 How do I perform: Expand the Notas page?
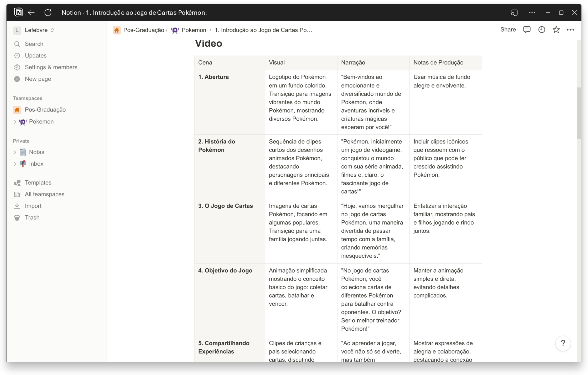(15, 152)
